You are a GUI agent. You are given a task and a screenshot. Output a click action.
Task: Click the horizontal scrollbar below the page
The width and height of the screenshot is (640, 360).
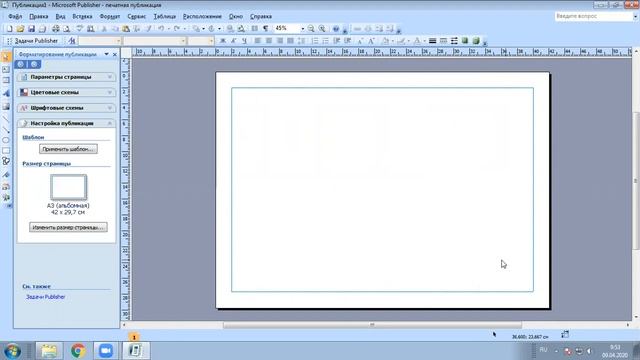372,325
